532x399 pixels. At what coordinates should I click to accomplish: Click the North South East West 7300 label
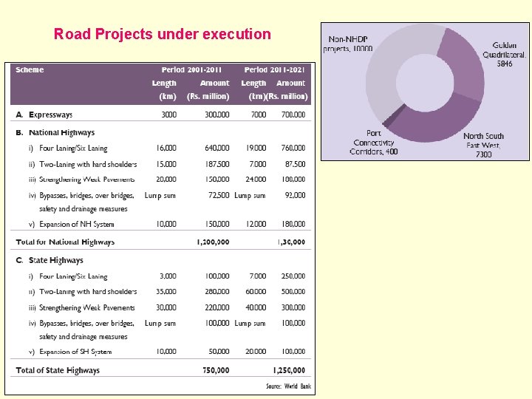coord(483,145)
